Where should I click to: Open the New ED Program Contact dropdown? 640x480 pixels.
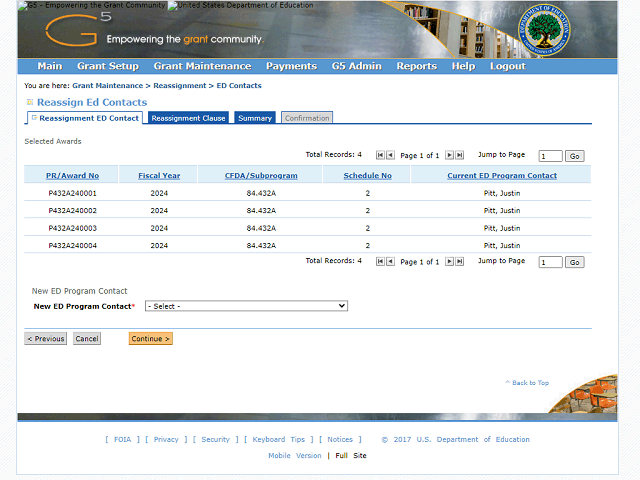click(246, 306)
